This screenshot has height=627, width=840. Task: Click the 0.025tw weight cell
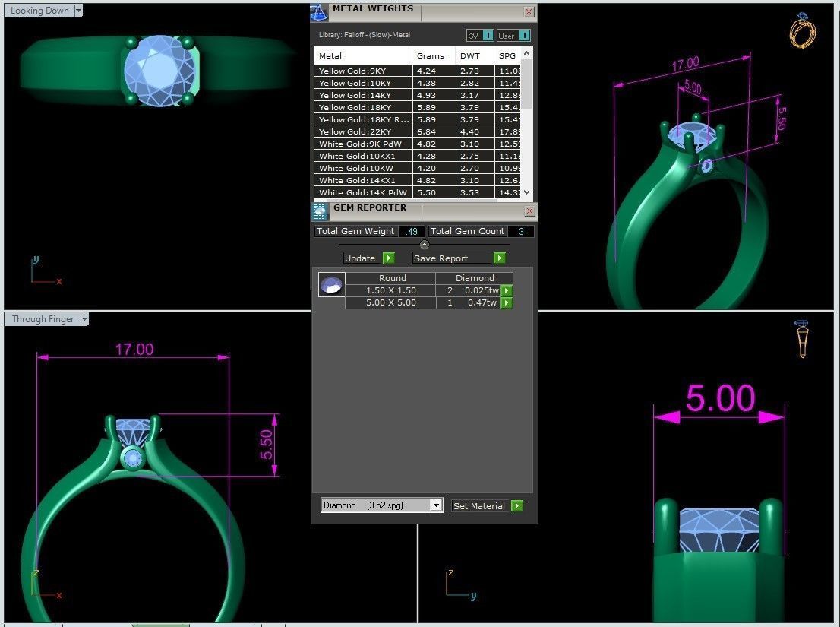(x=482, y=290)
